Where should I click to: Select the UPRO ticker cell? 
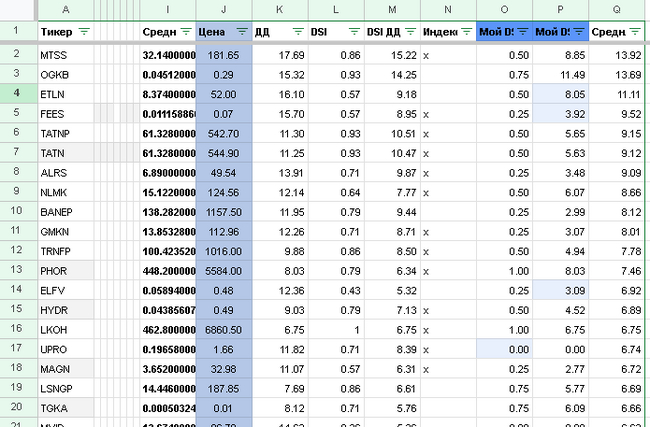(x=66, y=349)
